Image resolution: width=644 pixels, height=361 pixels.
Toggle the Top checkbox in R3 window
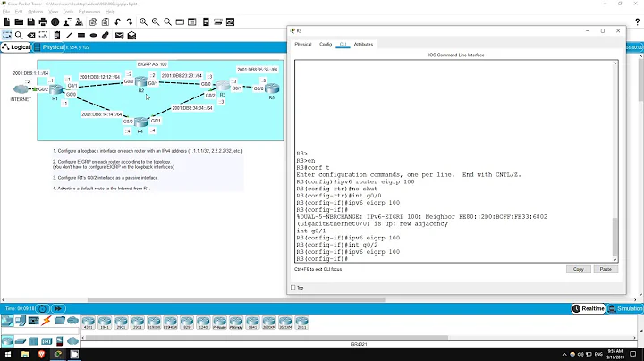(x=293, y=288)
